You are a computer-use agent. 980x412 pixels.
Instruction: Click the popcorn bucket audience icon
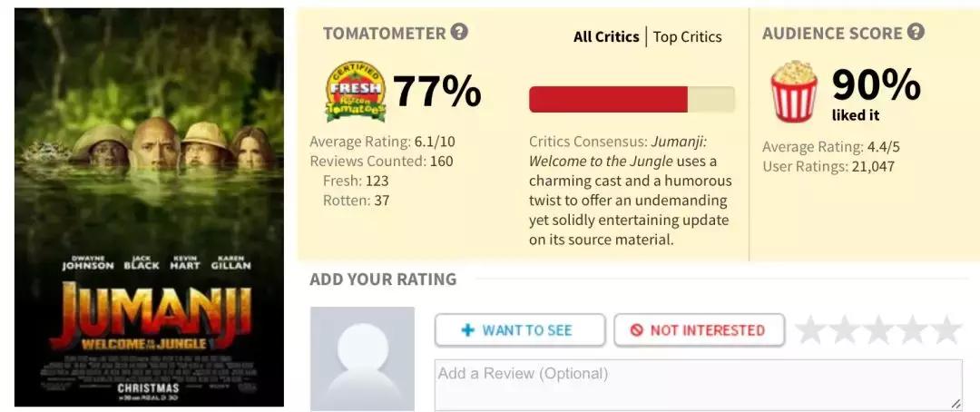pos(794,92)
